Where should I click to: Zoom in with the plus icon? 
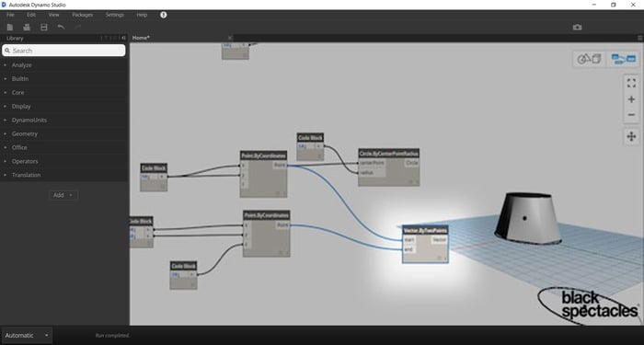(632, 99)
